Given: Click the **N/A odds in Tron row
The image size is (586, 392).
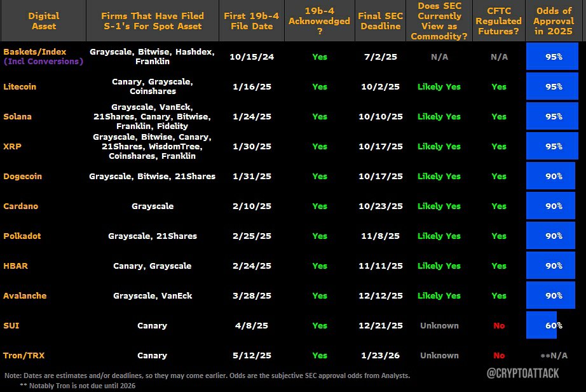Looking at the screenshot, I should coord(554,356).
